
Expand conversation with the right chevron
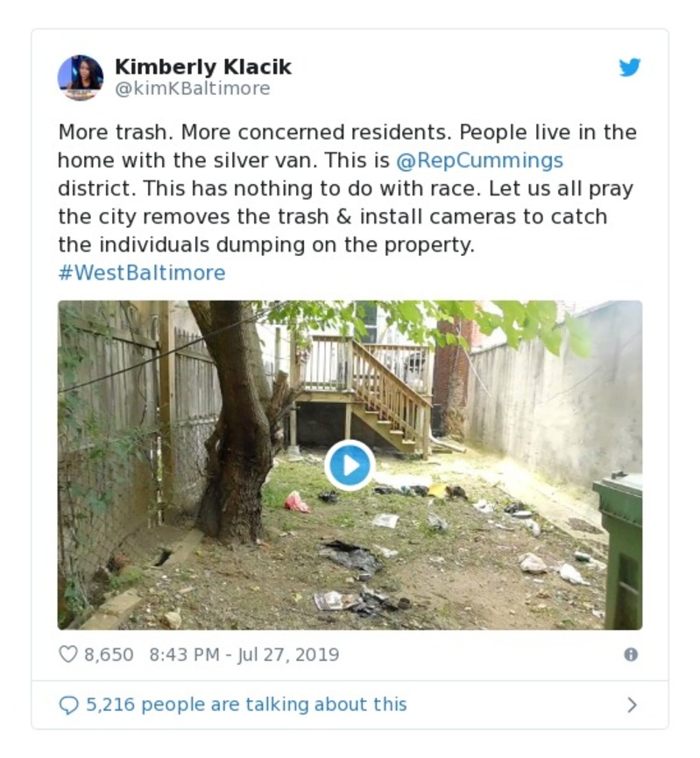(632, 705)
